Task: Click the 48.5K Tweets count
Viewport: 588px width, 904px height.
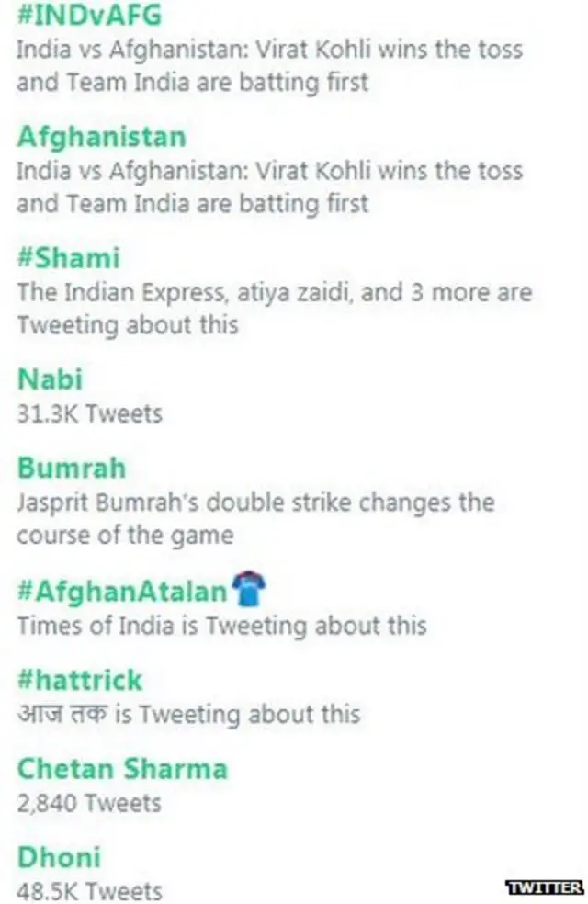Action: click(89, 891)
